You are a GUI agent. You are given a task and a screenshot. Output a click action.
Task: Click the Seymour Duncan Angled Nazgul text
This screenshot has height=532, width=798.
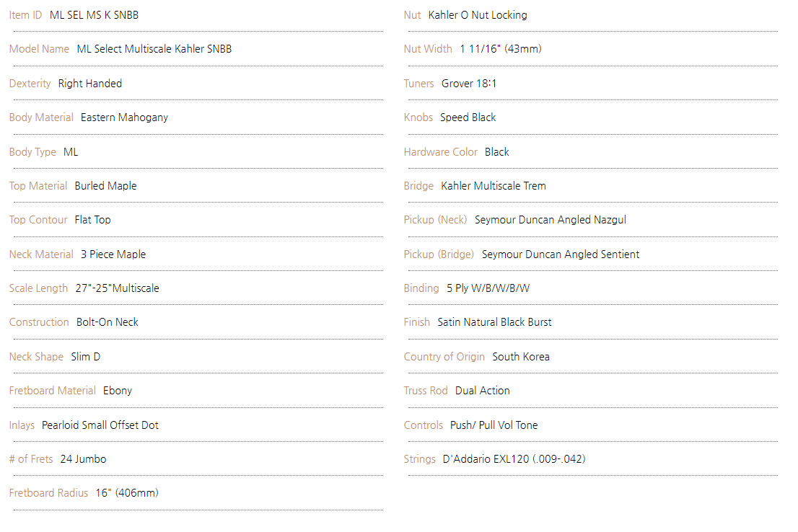click(x=551, y=220)
